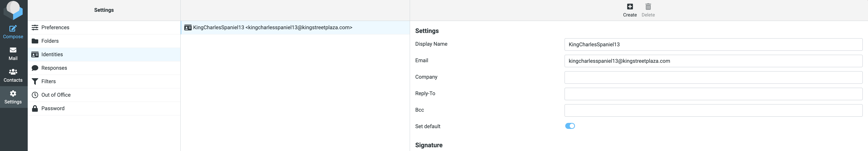Open the Password settings section

(53, 108)
